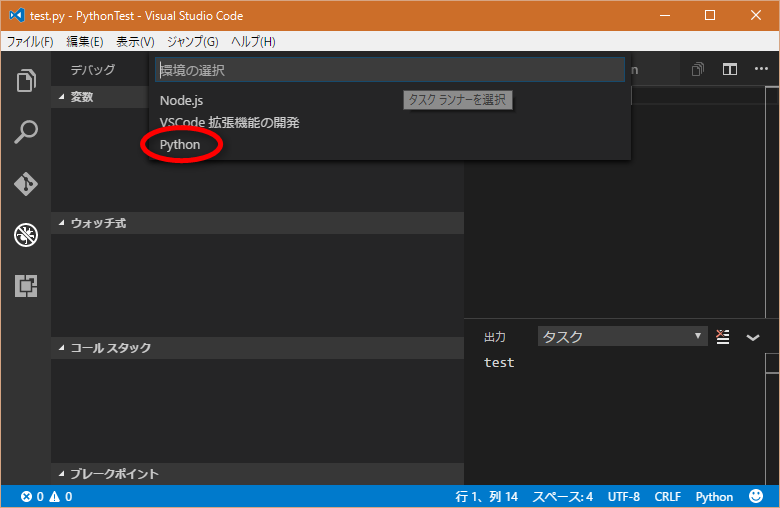Click the warnings count in status bar
Viewport: 780px width, 508px height.
point(61,497)
